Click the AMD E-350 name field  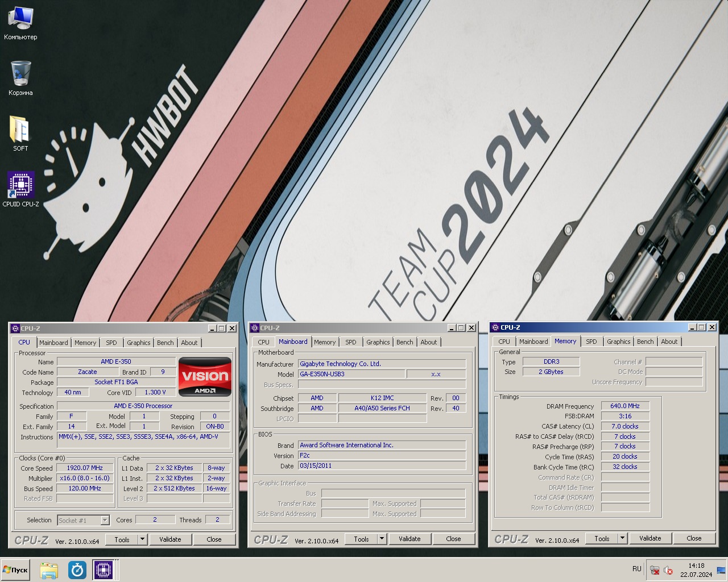116,361
